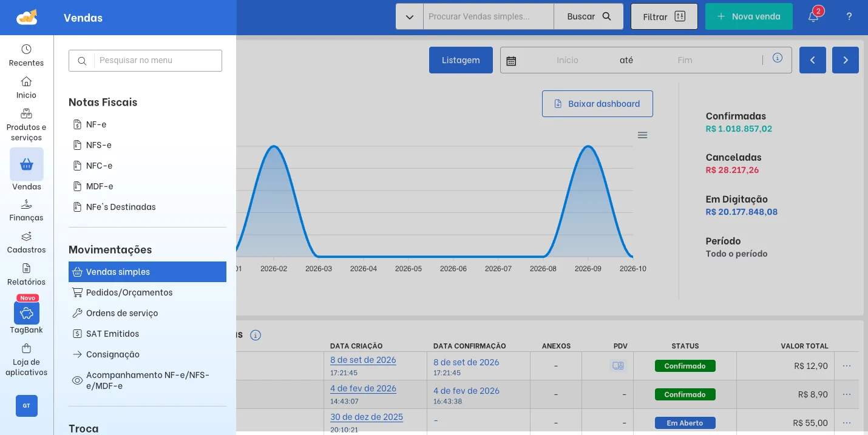The height and width of the screenshot is (435, 868).
Task: Click the 2026-09 chart axis label
Action: [x=588, y=268]
